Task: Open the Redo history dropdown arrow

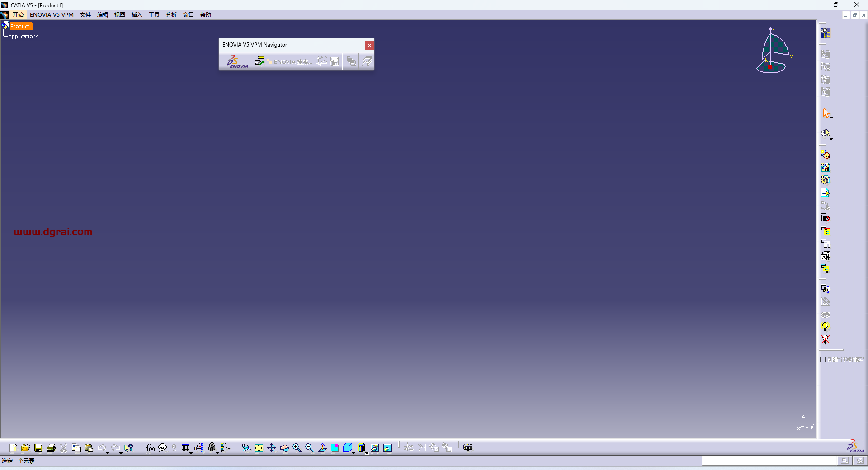Action: tap(121, 452)
